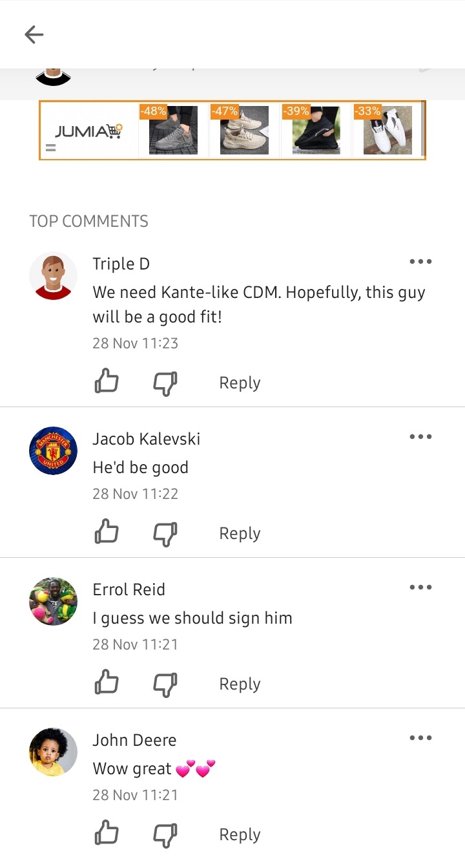Open more options for Triple D's comment
The image size is (465, 868).
(420, 262)
